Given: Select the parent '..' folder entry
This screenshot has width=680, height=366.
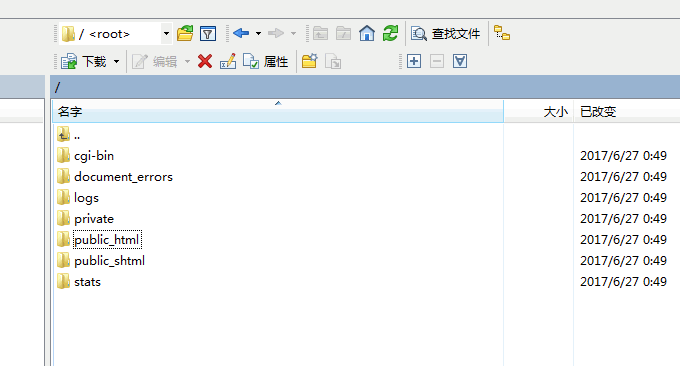Looking at the screenshot, I should pyautogui.click(x=69, y=135).
